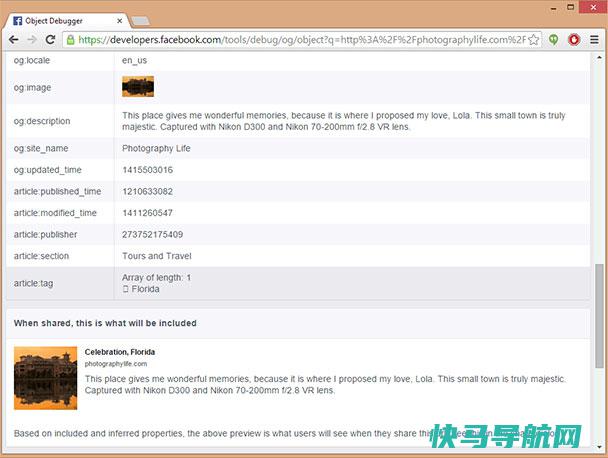Click the green padlock security icon

coord(70,40)
